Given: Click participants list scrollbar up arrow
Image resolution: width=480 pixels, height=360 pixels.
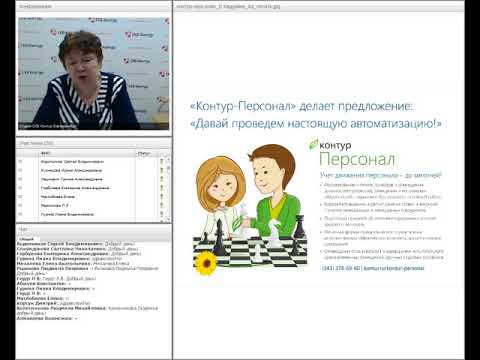Looking at the screenshot, I should point(168,160).
